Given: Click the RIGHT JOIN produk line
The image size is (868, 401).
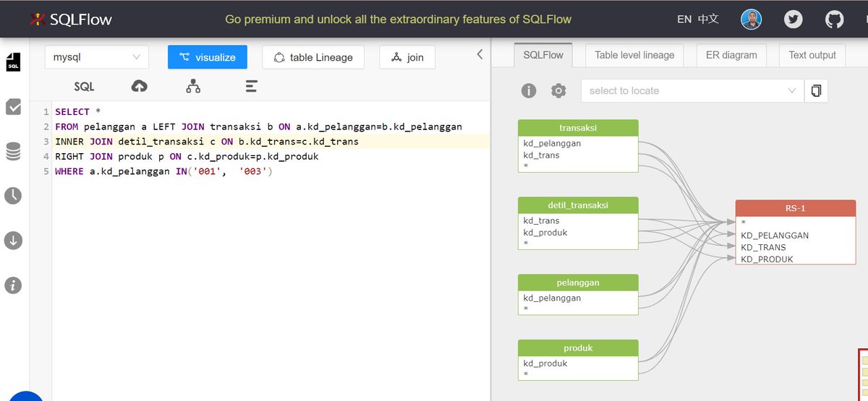Looking at the screenshot, I should tap(187, 157).
